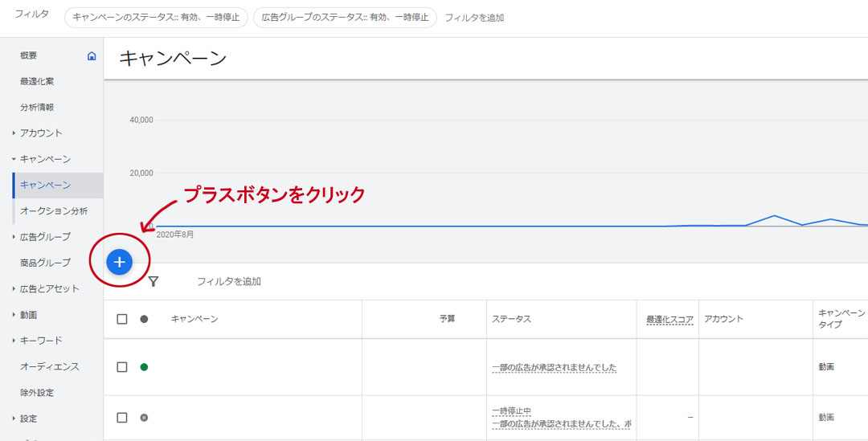Screen dimensions: 868x441
Task: Open オーディエンス in the sidebar
Action: [x=49, y=366]
